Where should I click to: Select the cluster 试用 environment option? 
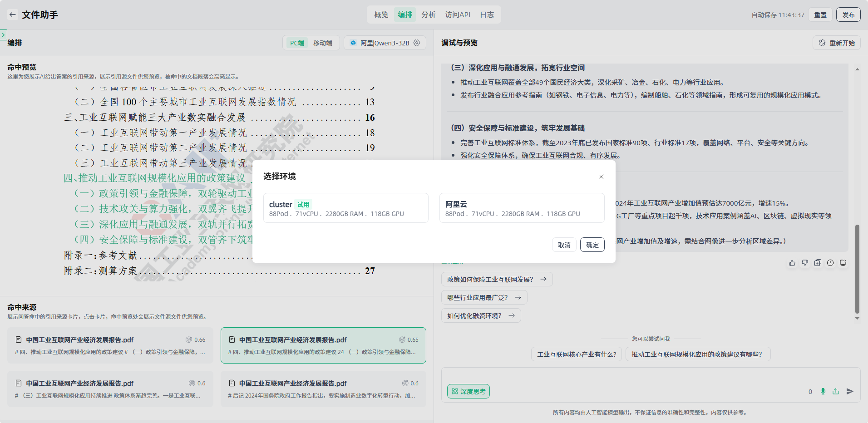[345, 208]
